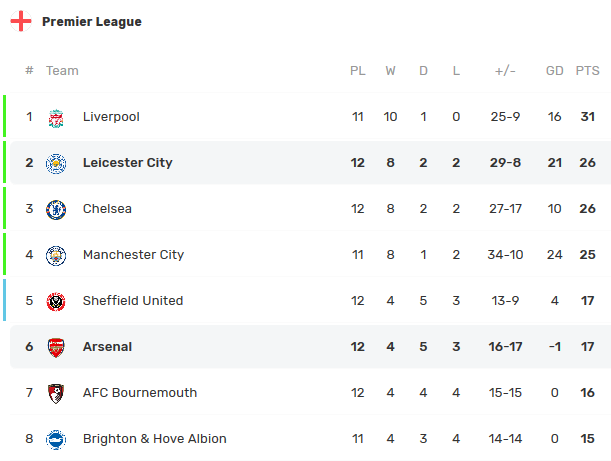Click the Team column header
Image resolution: width=611 pixels, height=461 pixels.
point(62,71)
